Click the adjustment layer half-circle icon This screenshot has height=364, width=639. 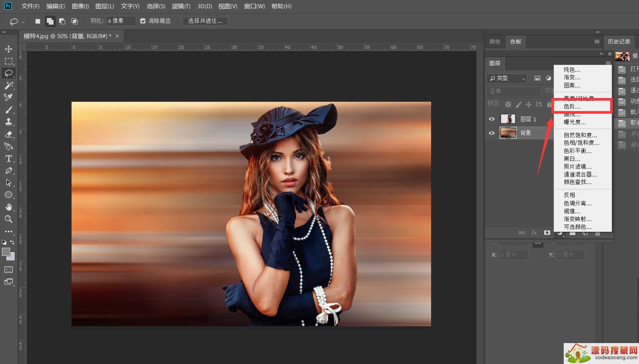coord(560,233)
